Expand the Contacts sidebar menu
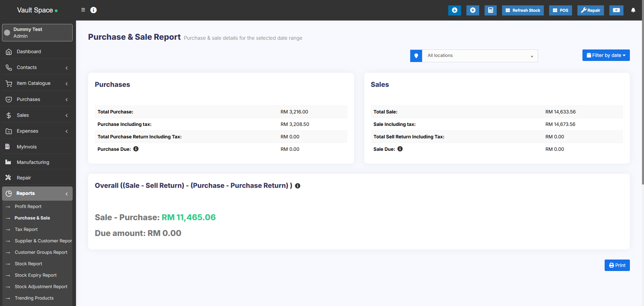Screen dimensions: 644x306 (37, 67)
